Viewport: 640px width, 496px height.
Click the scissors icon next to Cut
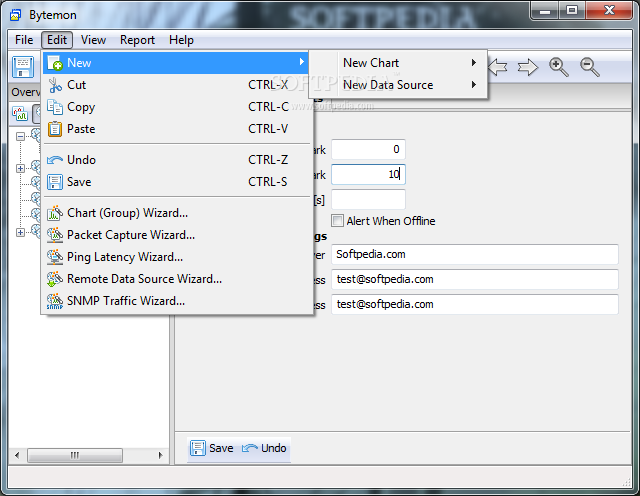(x=55, y=85)
